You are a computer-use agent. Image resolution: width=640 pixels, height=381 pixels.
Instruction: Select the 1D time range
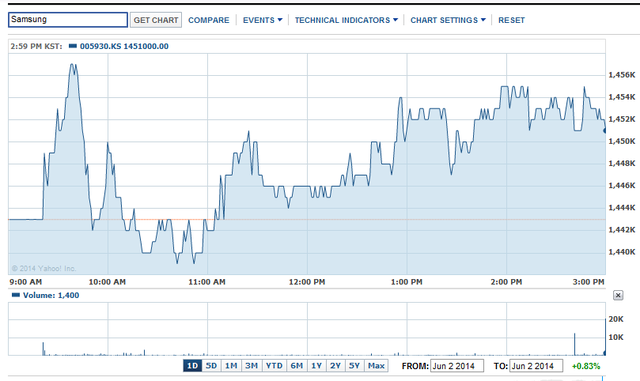192,365
